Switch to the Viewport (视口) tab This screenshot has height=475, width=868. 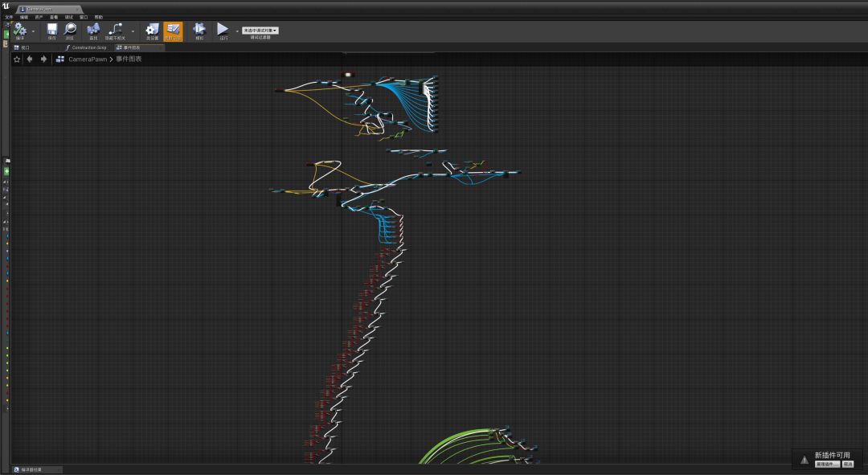pyautogui.click(x=23, y=47)
